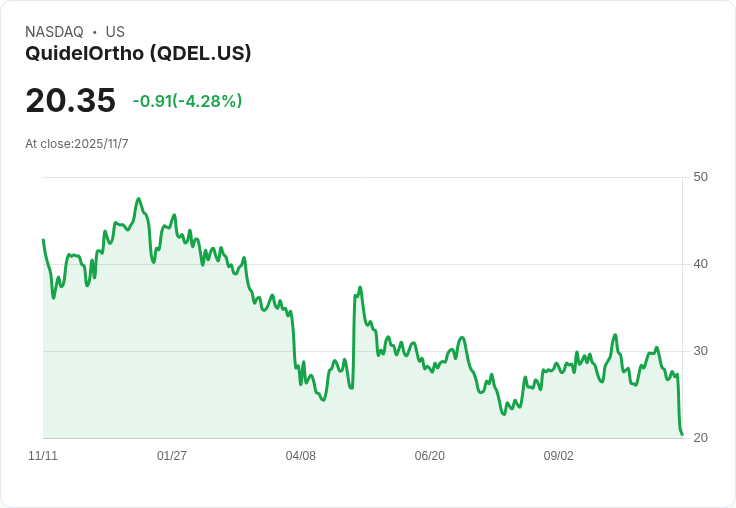
Task: Click the 09/02 date axis label
Action: 558,456
